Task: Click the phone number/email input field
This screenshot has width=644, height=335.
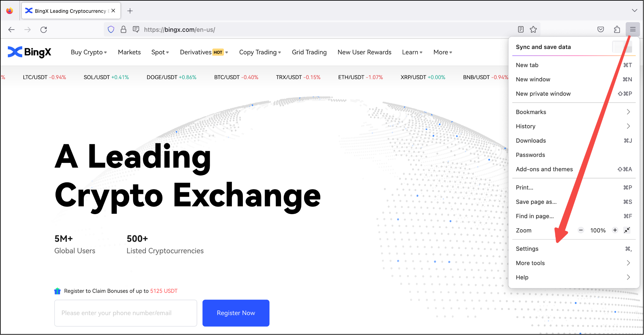Action: (126, 313)
